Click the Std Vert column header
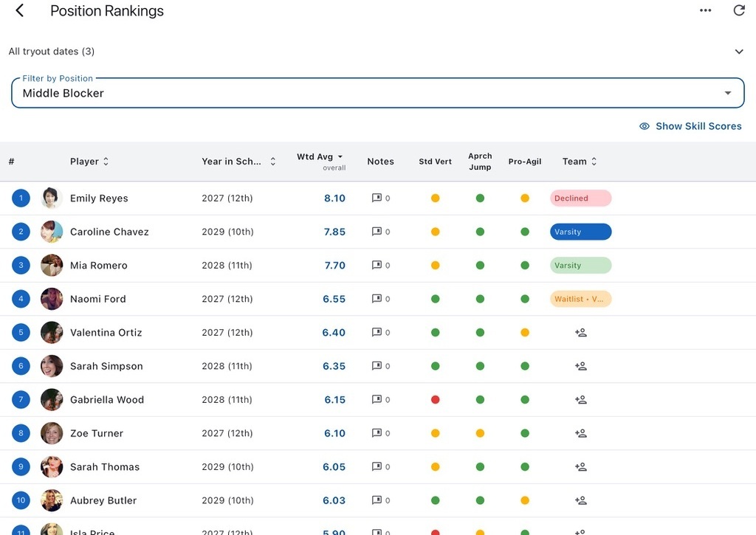The height and width of the screenshot is (535, 756). [435, 162]
